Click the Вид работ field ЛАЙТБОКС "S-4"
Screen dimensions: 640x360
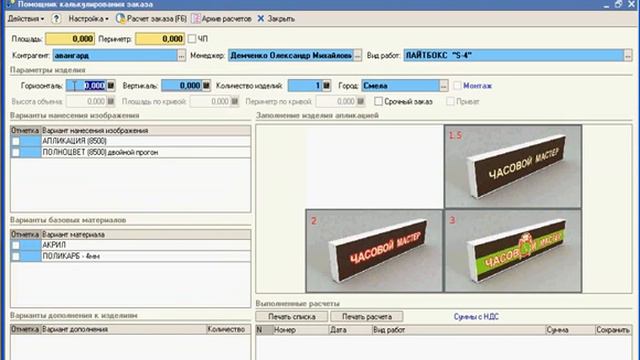[x=513, y=56]
